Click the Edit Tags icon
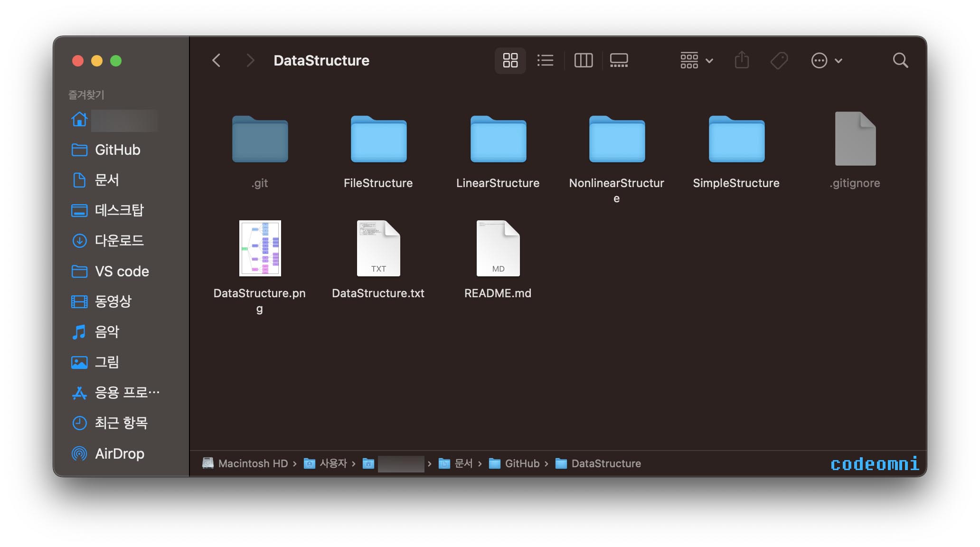Viewport: 980px width, 547px height. (x=779, y=60)
